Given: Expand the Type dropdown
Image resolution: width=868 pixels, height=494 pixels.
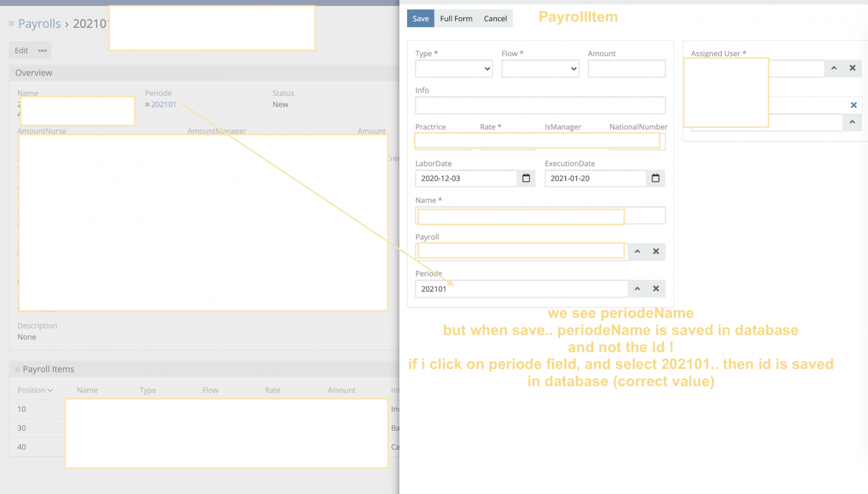Looking at the screenshot, I should click(x=453, y=69).
